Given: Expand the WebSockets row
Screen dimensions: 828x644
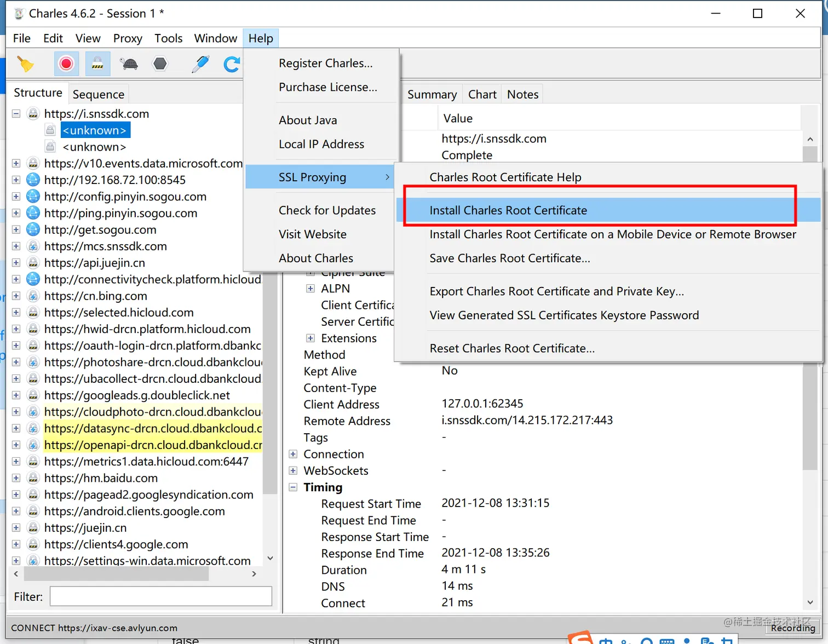Looking at the screenshot, I should pos(293,471).
